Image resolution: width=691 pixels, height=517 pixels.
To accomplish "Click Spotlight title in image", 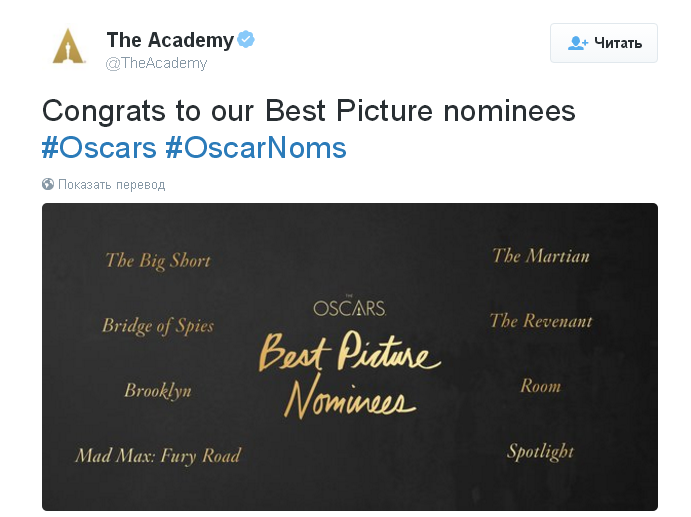I will pos(540,451).
